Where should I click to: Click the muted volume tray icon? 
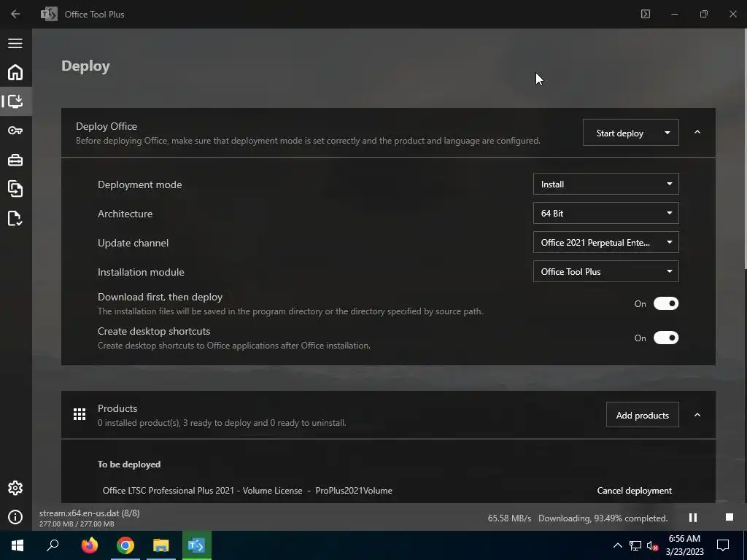(653, 545)
